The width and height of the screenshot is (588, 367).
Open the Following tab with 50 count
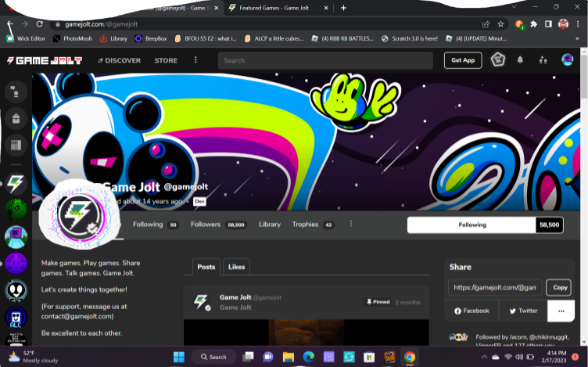(156, 225)
